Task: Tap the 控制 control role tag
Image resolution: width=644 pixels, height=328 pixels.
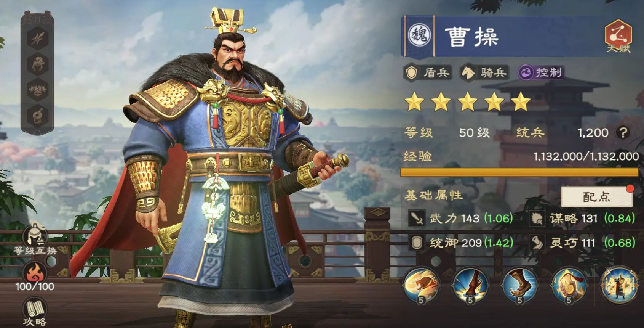Action: [541, 72]
